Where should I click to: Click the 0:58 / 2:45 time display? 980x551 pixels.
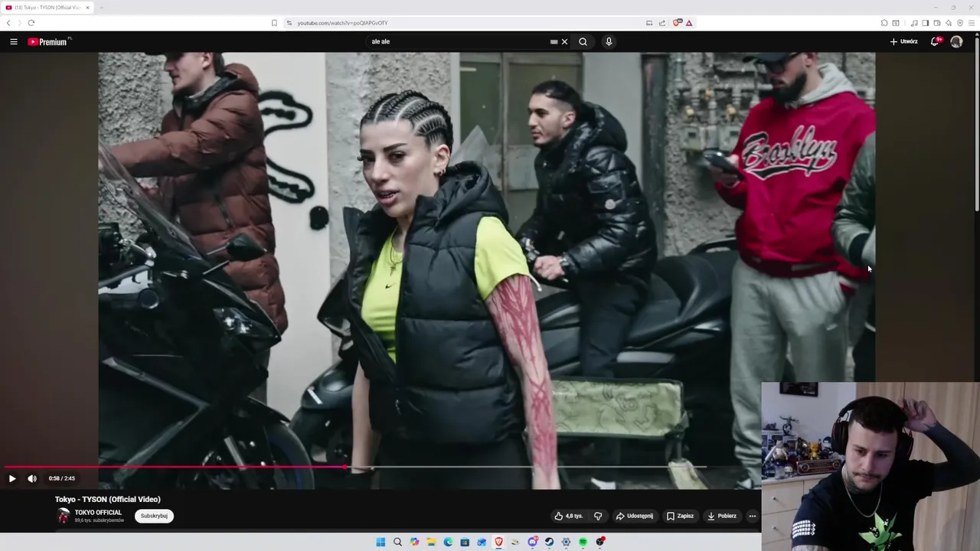tap(61, 478)
